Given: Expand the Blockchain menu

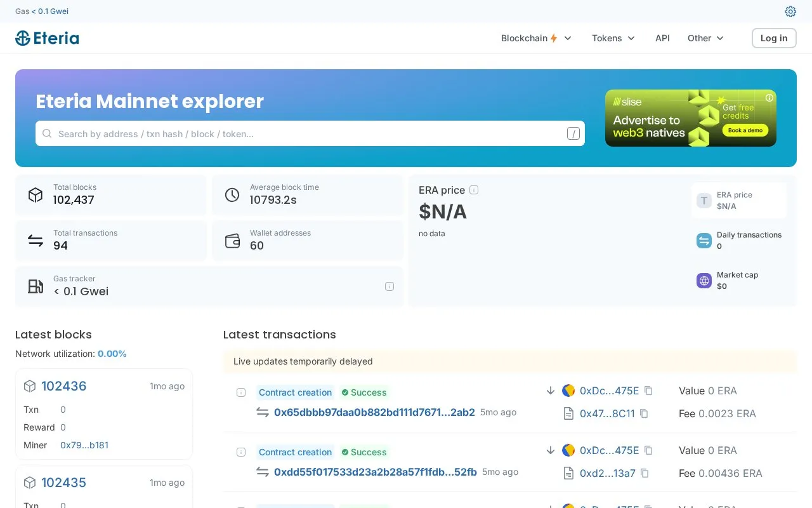Looking at the screenshot, I should [536, 38].
